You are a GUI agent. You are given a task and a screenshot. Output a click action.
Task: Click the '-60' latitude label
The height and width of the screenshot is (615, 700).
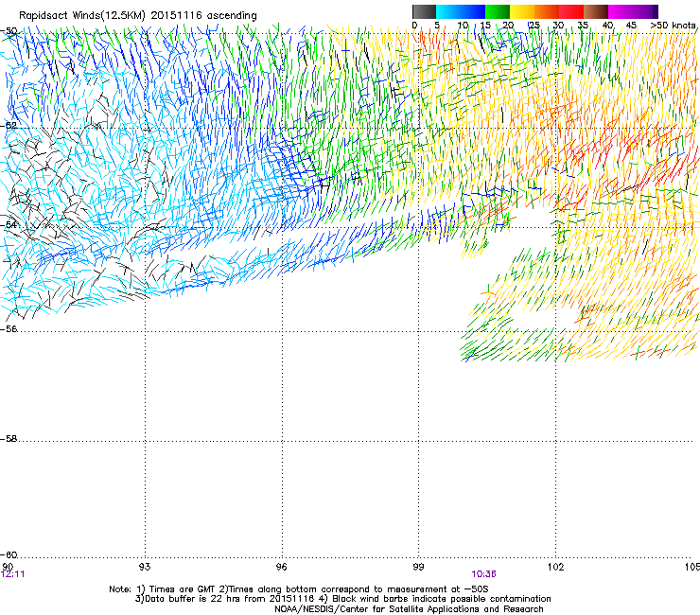point(9,554)
